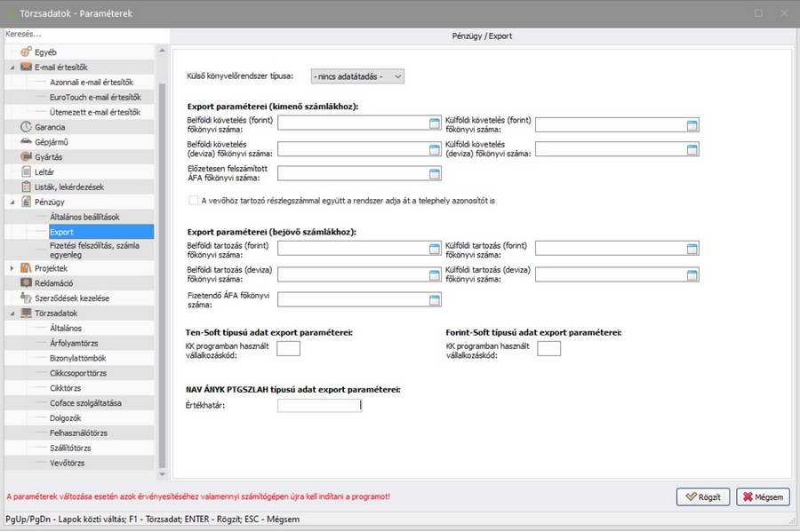Screen dimensions: 800x532
Task: Collapse the Törzsadatok tree node
Action: pyautogui.click(x=12, y=314)
